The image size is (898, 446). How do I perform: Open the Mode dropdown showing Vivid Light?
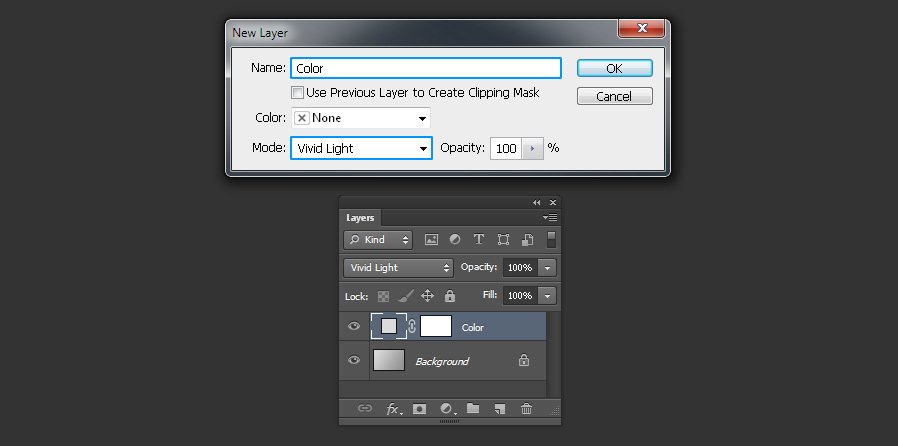(x=361, y=148)
